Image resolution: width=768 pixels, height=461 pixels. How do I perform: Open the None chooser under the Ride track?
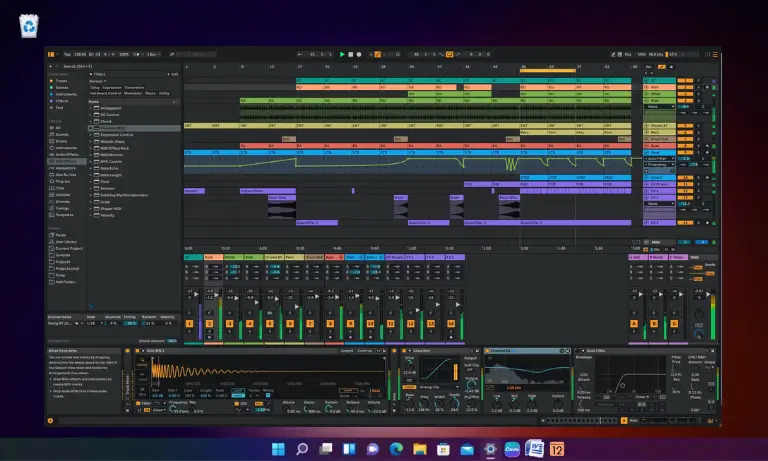click(659, 106)
